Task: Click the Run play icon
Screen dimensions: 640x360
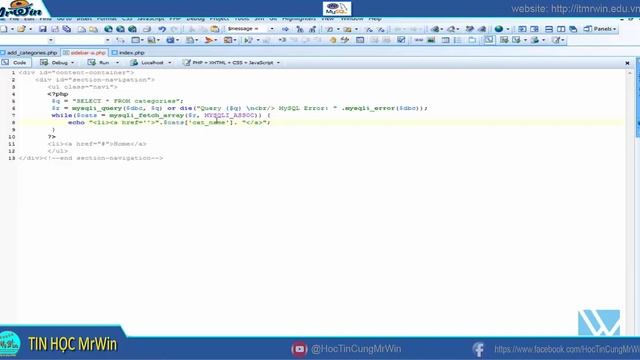Action: coord(92,62)
